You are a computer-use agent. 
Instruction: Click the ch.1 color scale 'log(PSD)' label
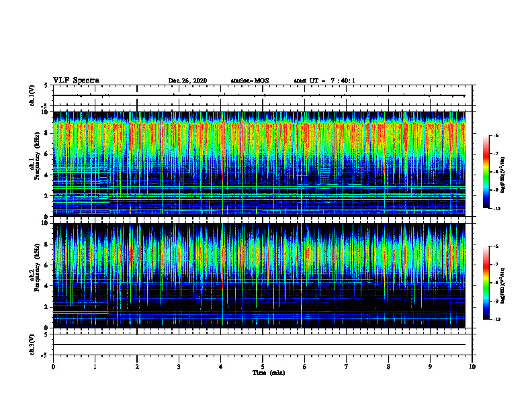tap(503, 175)
